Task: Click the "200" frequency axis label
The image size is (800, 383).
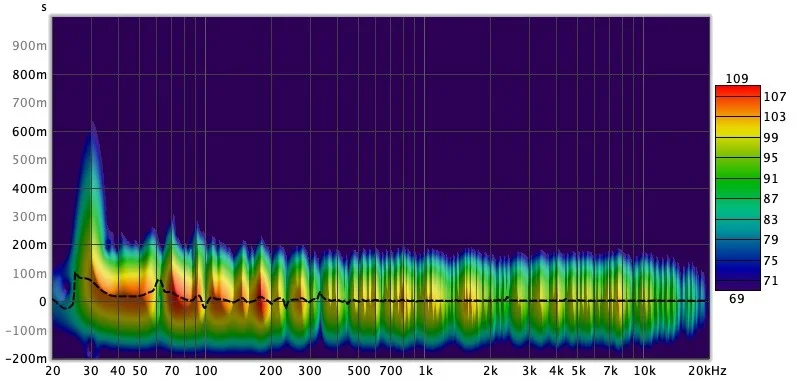Action: point(271,371)
